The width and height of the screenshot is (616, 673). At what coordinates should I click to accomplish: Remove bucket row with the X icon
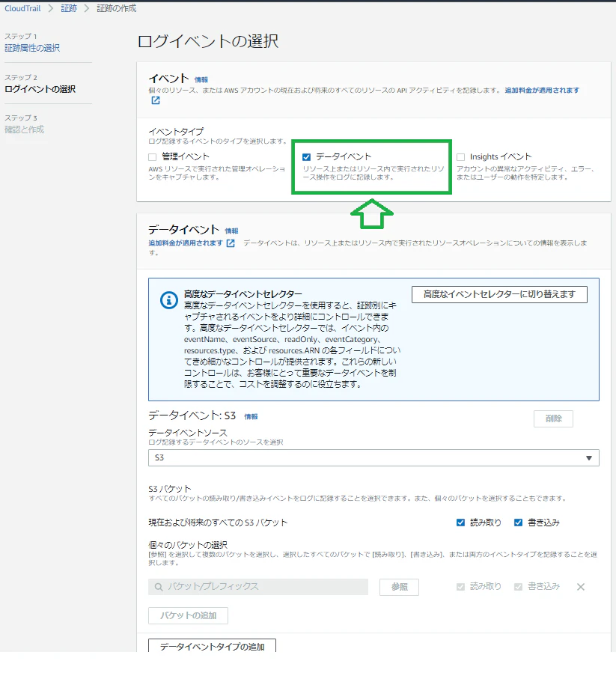coord(580,587)
